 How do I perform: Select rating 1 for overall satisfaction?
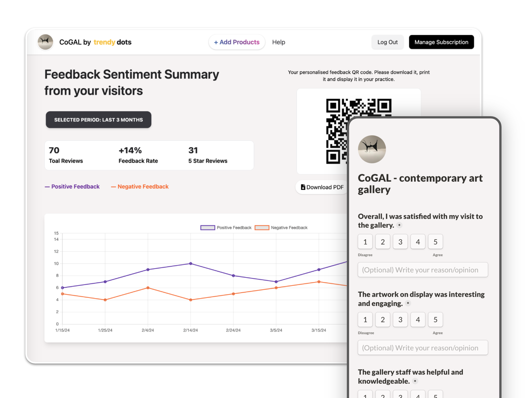click(x=365, y=242)
